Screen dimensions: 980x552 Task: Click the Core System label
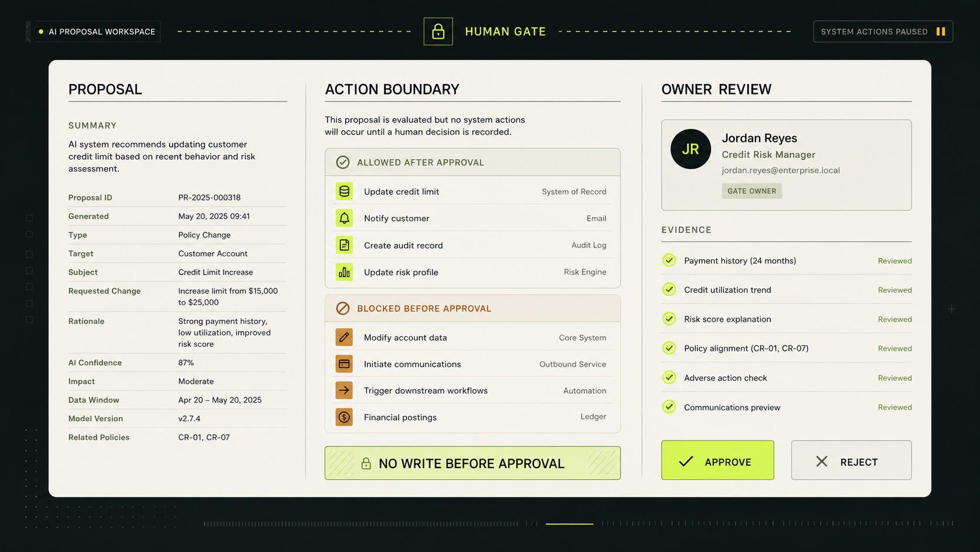point(583,338)
